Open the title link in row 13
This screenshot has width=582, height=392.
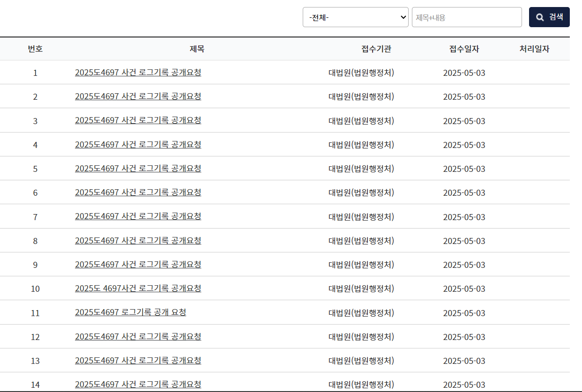(x=138, y=361)
